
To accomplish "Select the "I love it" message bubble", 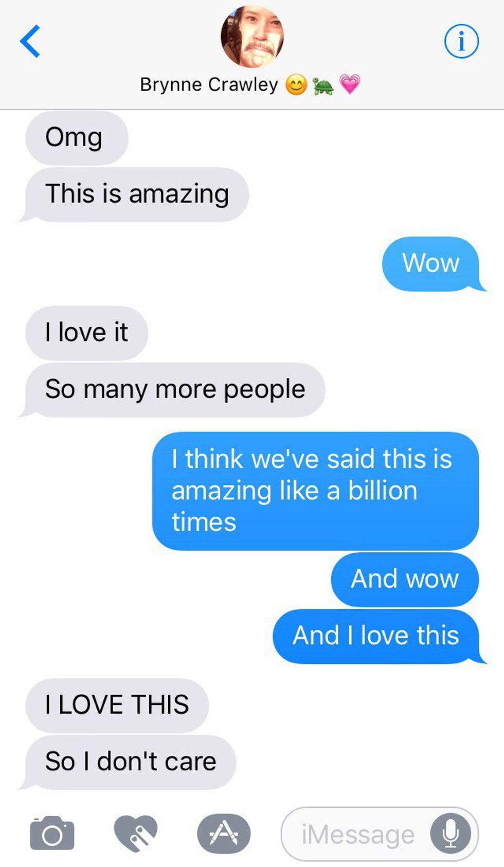I will tap(86, 333).
